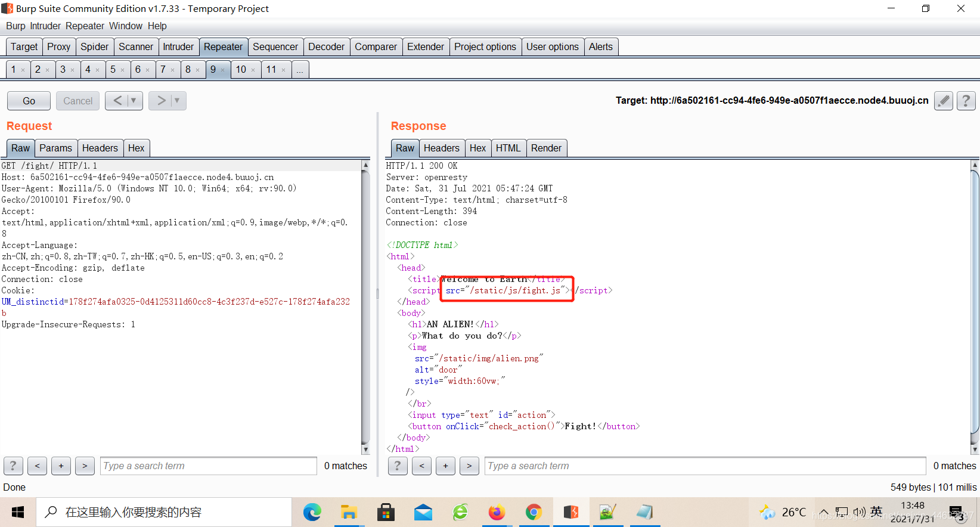Switch to the Proxy tab
Viewport: 980px width, 527px height.
click(58, 46)
